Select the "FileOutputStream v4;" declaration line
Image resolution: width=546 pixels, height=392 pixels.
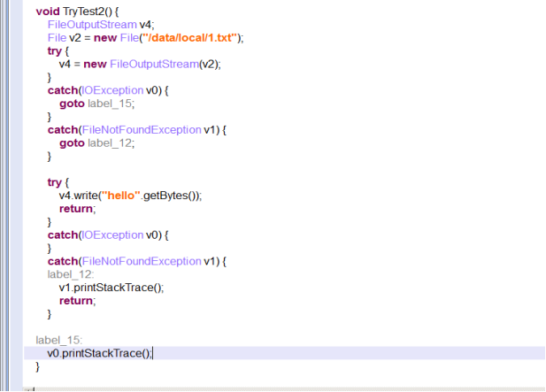coord(101,25)
